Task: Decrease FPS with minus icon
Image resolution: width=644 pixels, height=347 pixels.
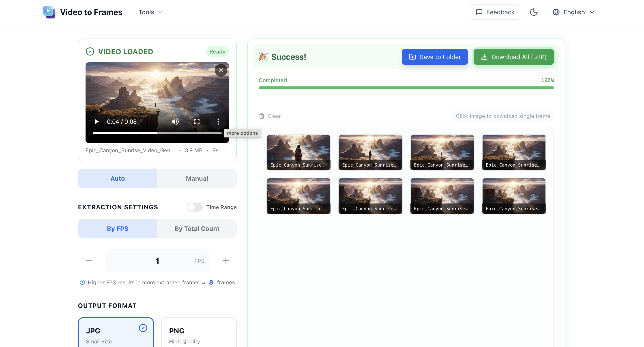Action: click(x=89, y=261)
